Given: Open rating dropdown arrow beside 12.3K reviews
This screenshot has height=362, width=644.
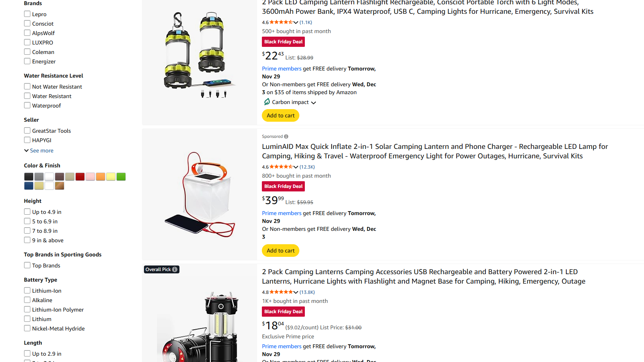Looking at the screenshot, I should tap(296, 167).
